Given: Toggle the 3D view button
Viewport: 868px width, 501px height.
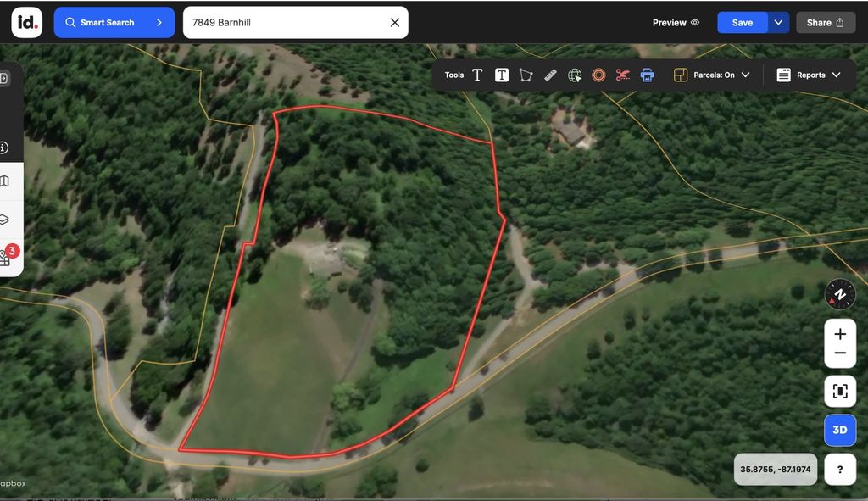Looking at the screenshot, I should (840, 430).
